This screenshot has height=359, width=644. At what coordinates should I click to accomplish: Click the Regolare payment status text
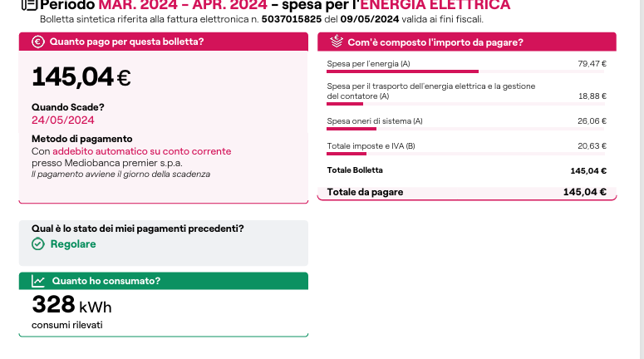tap(73, 244)
